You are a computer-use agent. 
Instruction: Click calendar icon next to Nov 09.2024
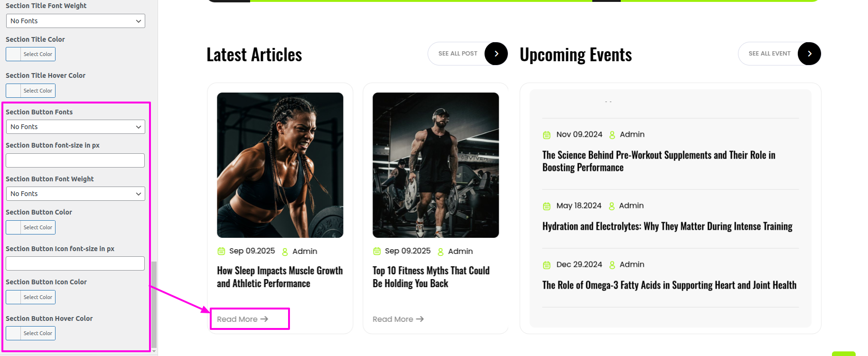(547, 135)
